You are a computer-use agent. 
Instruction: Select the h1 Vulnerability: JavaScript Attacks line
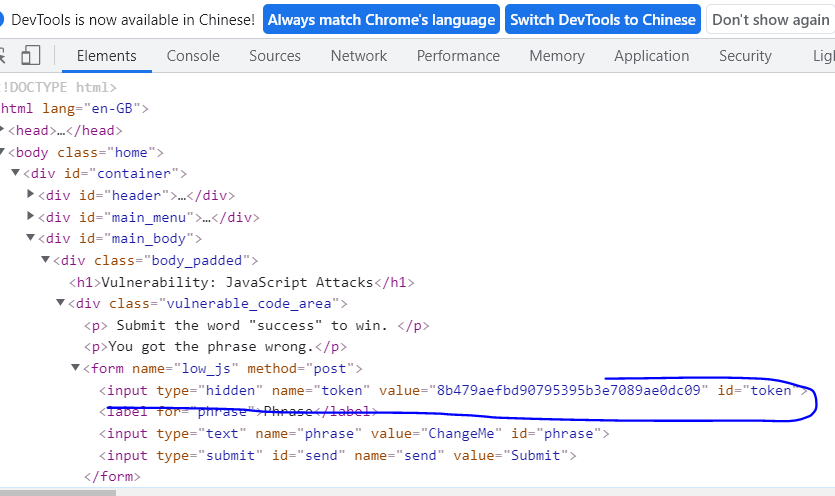click(x=242, y=282)
